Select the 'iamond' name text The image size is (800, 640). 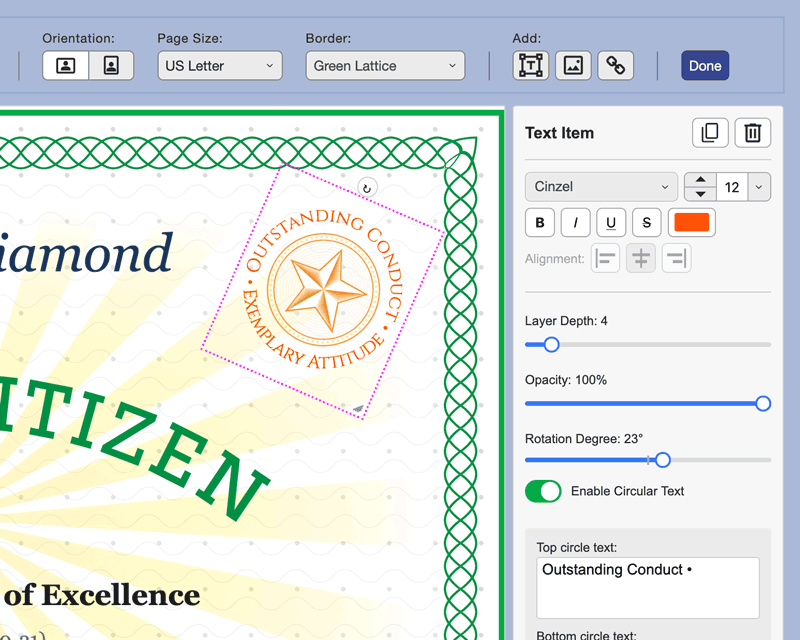point(86,253)
